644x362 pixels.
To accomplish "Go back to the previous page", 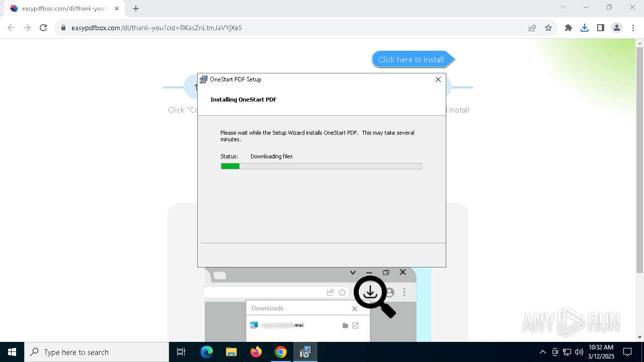I will point(11,28).
